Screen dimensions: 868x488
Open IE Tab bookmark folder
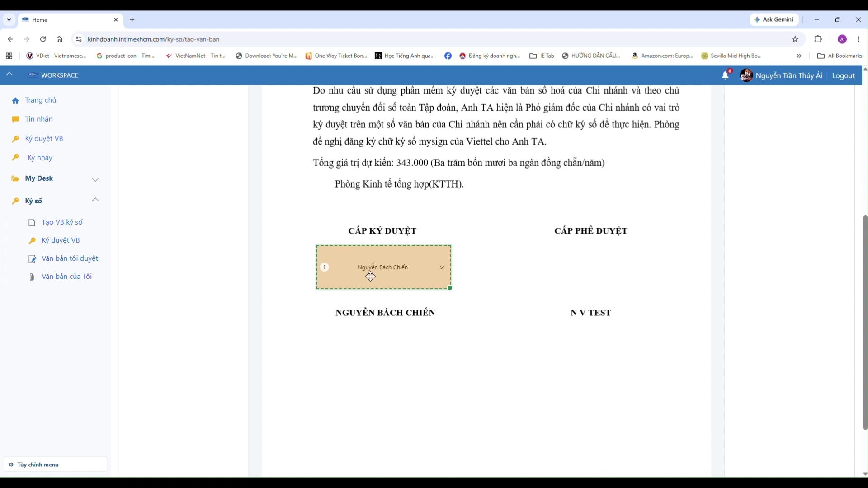coord(542,56)
